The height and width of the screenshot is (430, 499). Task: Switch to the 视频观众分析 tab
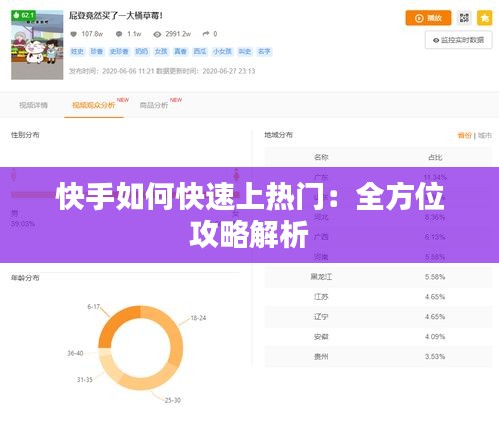[x=94, y=105]
